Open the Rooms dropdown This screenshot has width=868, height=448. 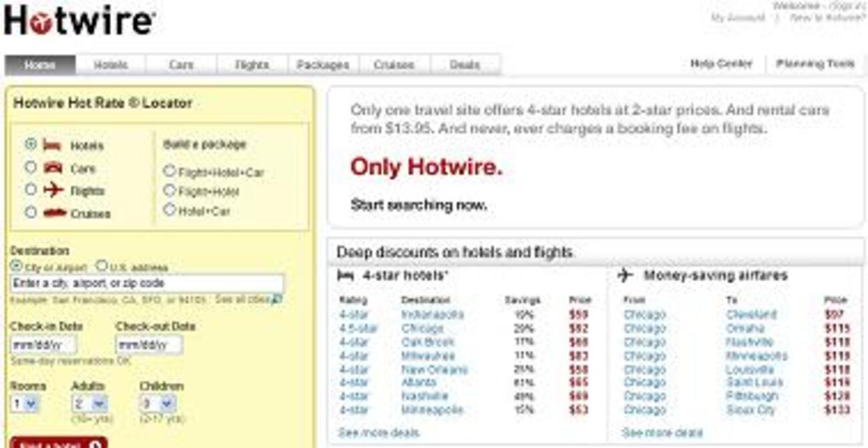pos(25,404)
